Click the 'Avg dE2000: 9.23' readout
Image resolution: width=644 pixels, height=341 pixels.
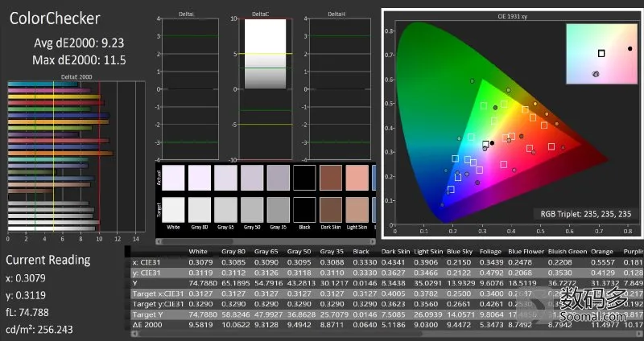click(x=79, y=43)
